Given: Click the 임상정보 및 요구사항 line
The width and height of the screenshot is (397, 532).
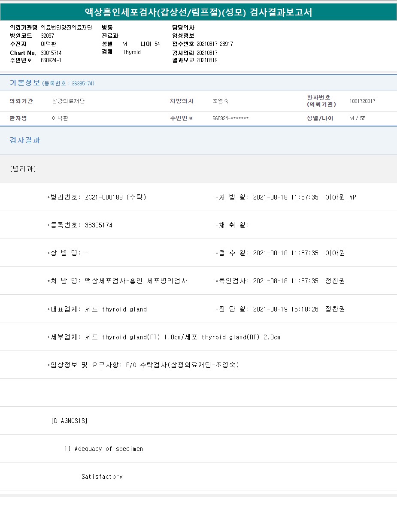Looking at the screenshot, I should tap(143, 365).
